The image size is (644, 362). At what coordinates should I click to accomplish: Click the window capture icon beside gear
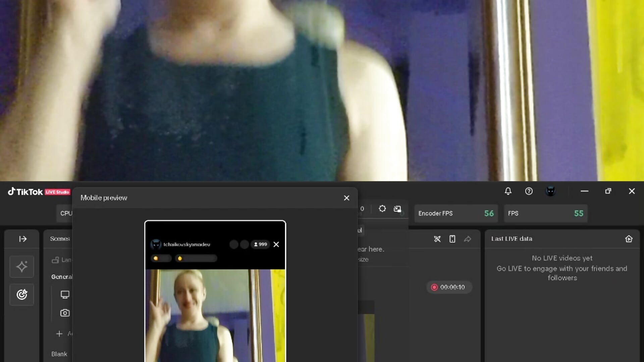(x=397, y=209)
